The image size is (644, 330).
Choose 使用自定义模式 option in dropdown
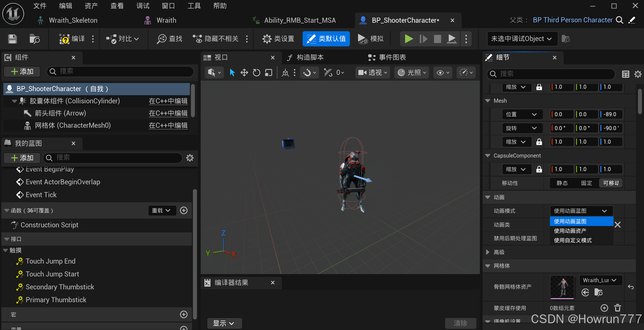pyautogui.click(x=582, y=241)
